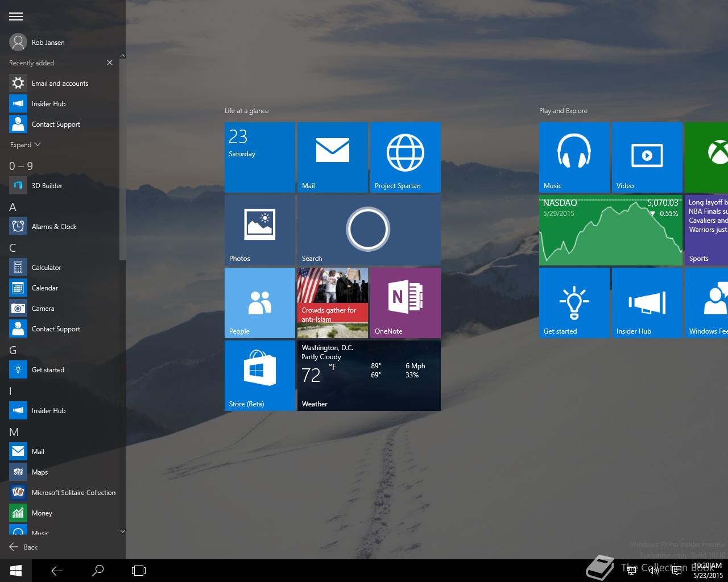Open the news tile about crowds

pyautogui.click(x=333, y=303)
